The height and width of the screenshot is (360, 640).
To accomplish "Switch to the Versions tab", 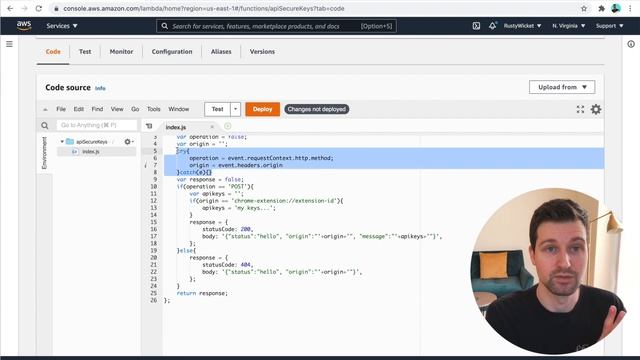I will click(262, 52).
